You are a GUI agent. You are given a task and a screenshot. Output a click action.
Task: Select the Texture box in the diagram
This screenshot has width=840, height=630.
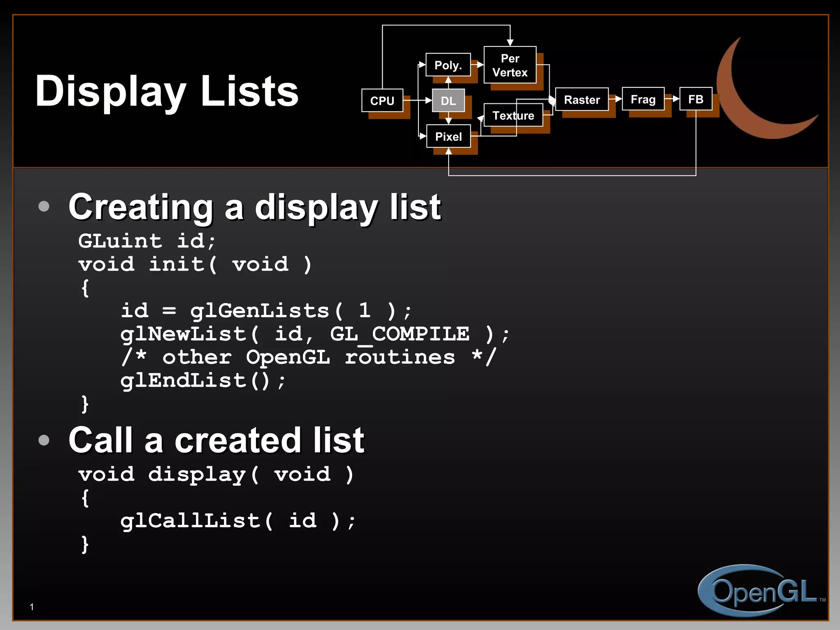pos(514,115)
